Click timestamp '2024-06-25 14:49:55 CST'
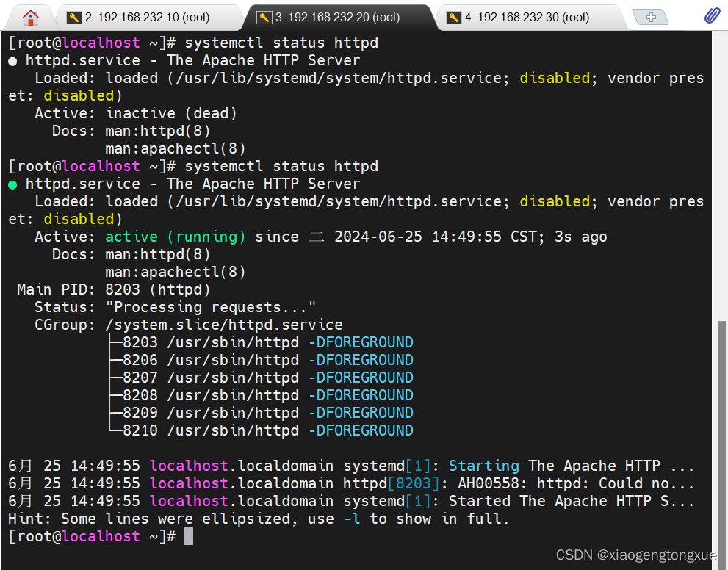Viewport: 728px width, 570px height. click(439, 237)
